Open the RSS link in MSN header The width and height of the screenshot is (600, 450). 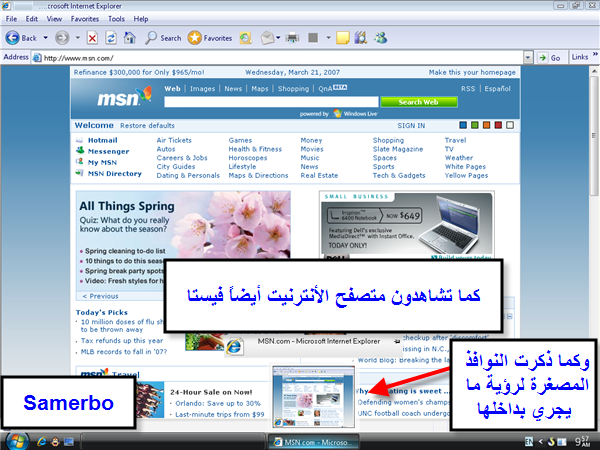tap(468, 89)
